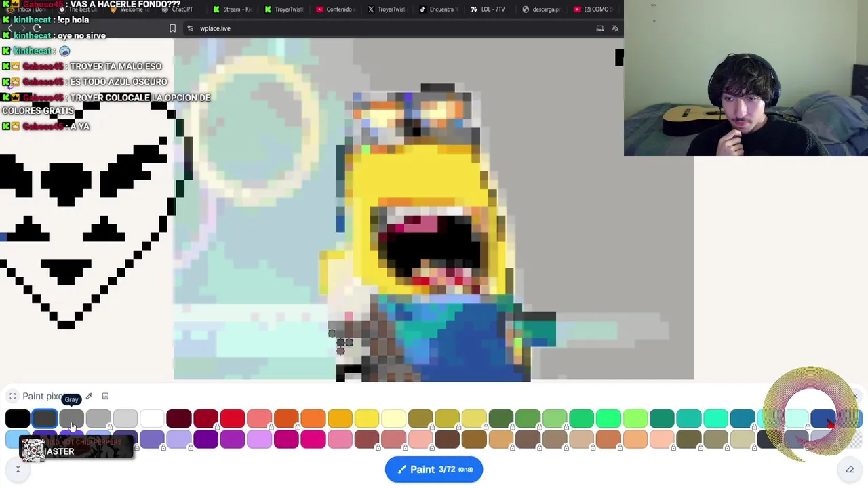Pick the black color swatch
Viewport: 868px width, 488px height.
coord(18,418)
